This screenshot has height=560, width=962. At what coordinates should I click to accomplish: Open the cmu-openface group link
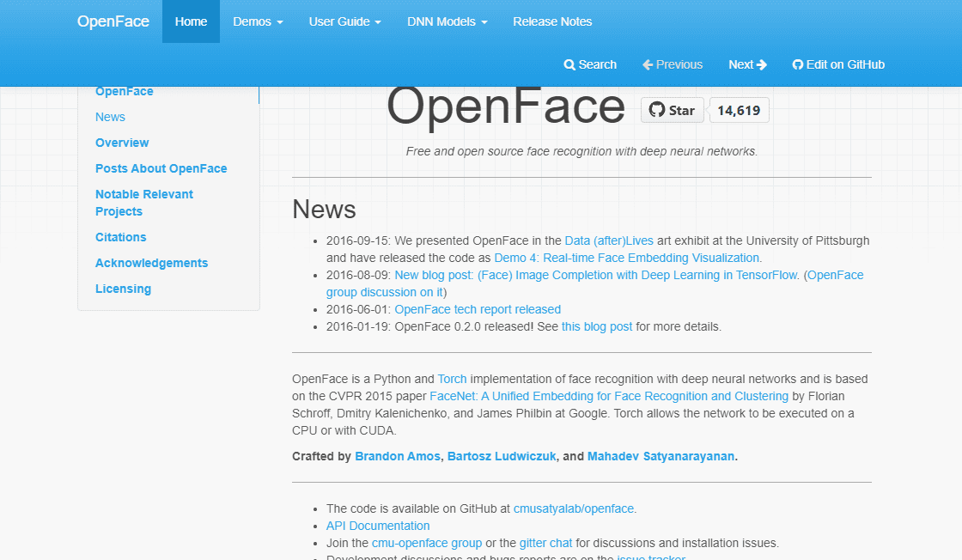tap(426, 544)
